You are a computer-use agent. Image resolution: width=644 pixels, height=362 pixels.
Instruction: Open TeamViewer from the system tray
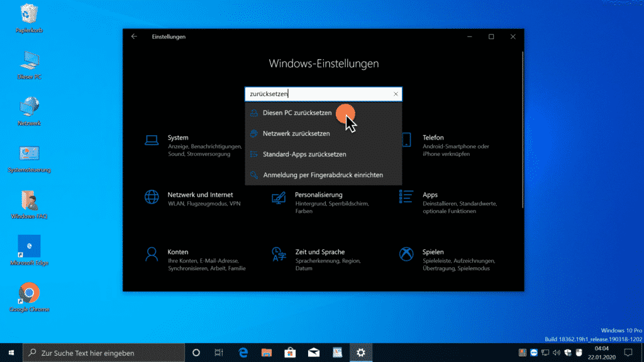coord(533,353)
